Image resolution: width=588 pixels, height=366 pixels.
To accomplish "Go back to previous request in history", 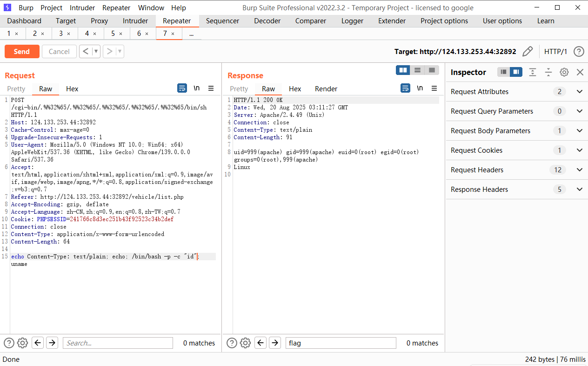I will [85, 51].
